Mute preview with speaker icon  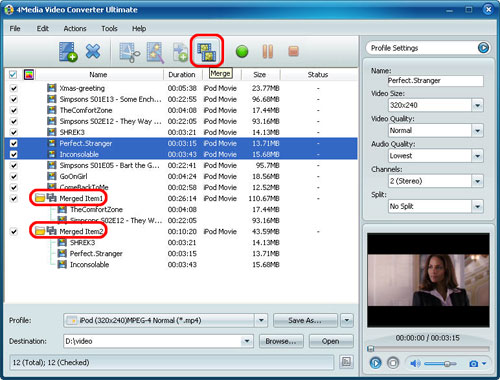[x=415, y=363]
